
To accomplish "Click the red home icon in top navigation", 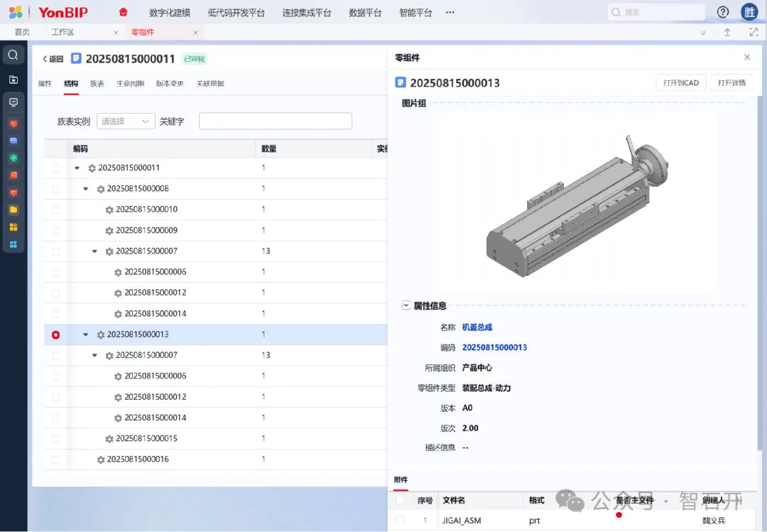I will click(x=124, y=12).
